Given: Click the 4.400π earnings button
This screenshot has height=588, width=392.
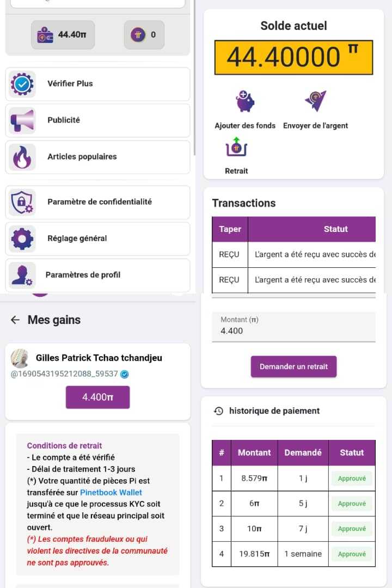Looking at the screenshot, I should [x=97, y=397].
